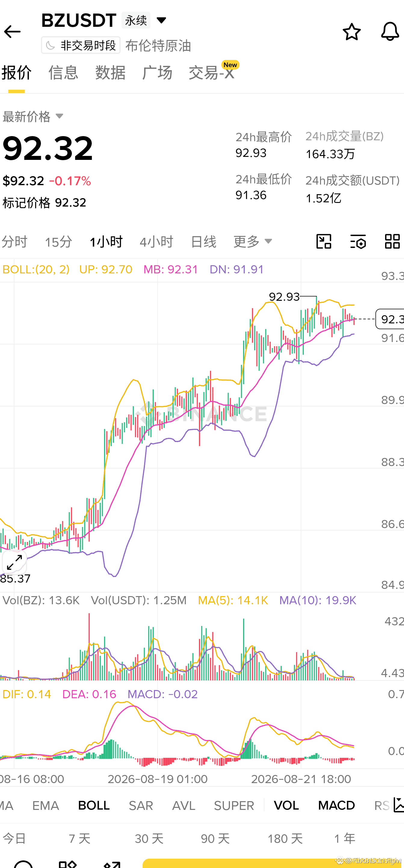Toggle the VOL sub-indicator
Viewport: 404px width, 868px height.
coord(286,805)
